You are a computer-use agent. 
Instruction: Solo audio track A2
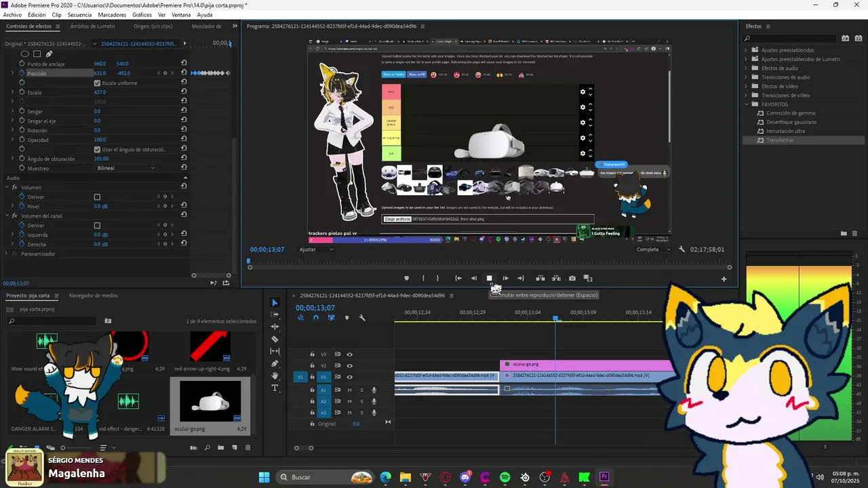361,401
